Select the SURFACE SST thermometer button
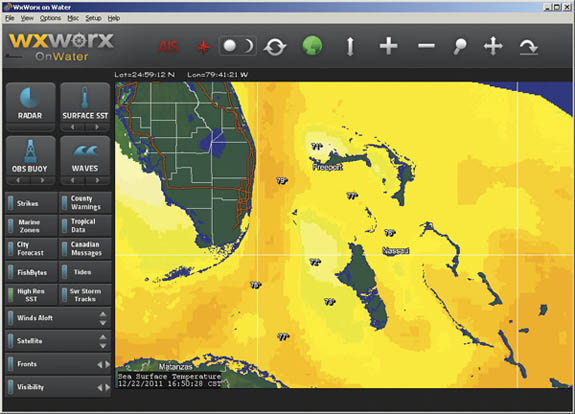 tap(85, 103)
